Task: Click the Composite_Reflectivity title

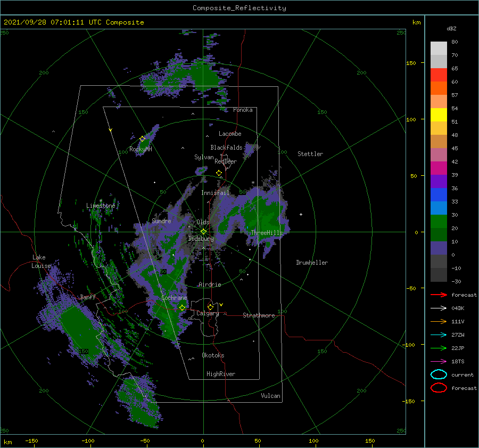Action: (239, 8)
